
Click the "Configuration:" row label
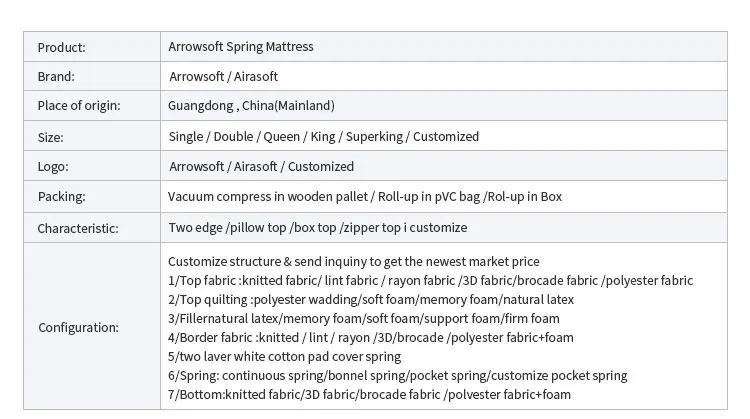tap(78, 327)
